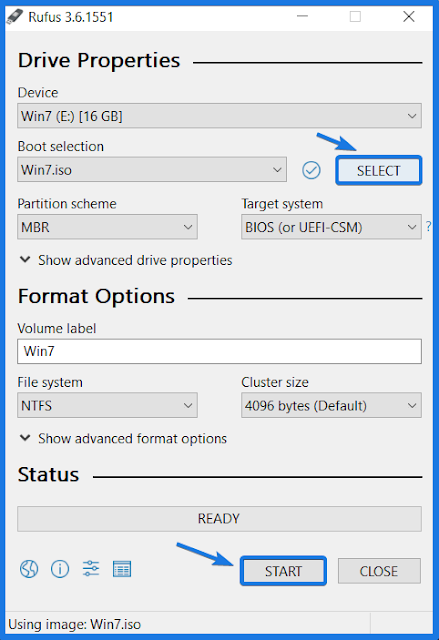Click the Volume label field Win7
Viewport: 439px width, 640px height.
(x=220, y=351)
